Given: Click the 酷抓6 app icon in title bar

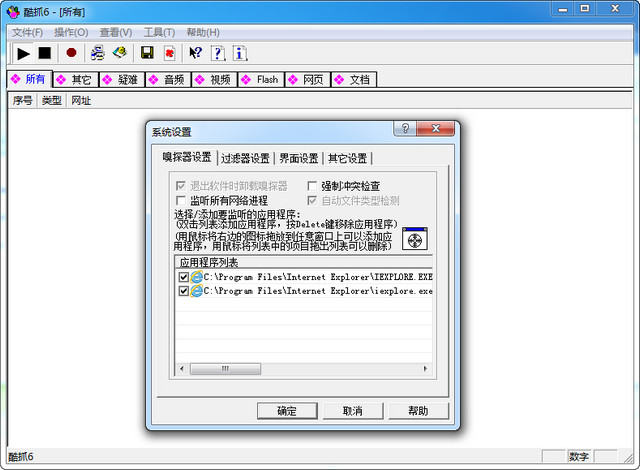Looking at the screenshot, I should (x=13, y=12).
